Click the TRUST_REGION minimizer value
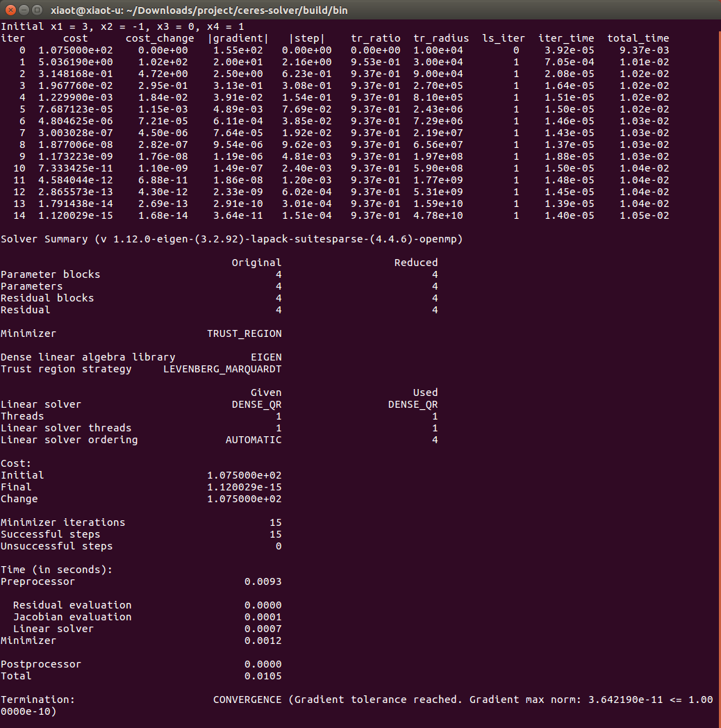 tap(244, 333)
